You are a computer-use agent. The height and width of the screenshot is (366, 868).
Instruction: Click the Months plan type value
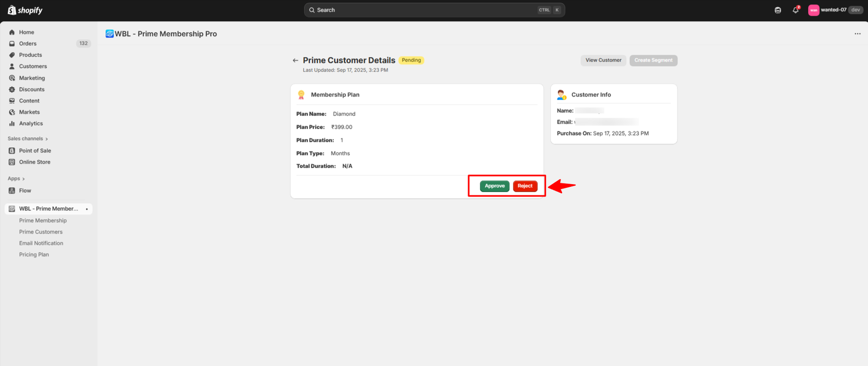[x=340, y=154]
